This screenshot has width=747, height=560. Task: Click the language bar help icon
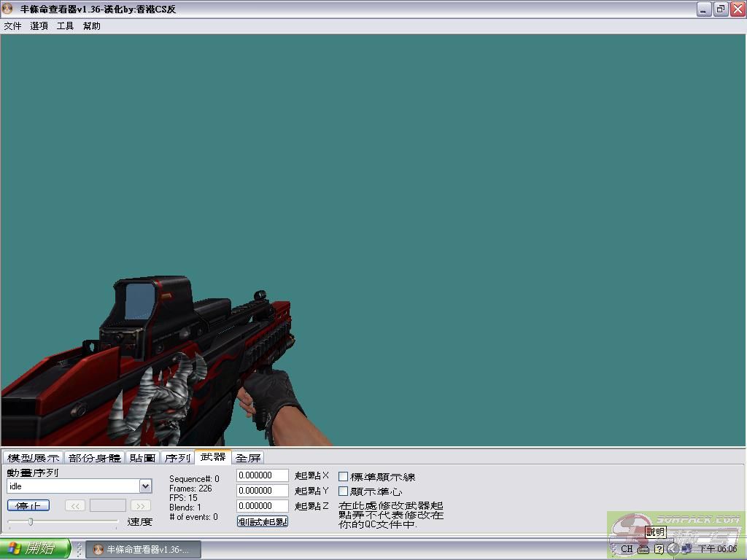point(659,549)
